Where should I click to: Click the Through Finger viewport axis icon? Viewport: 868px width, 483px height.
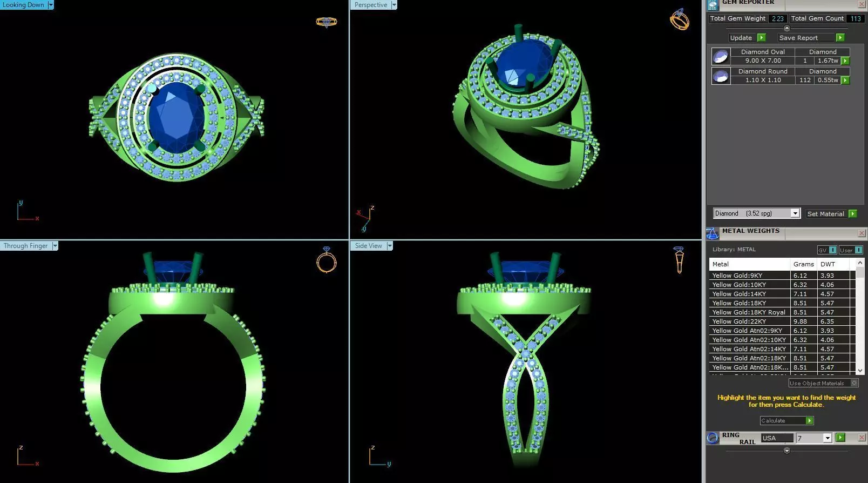(x=27, y=456)
